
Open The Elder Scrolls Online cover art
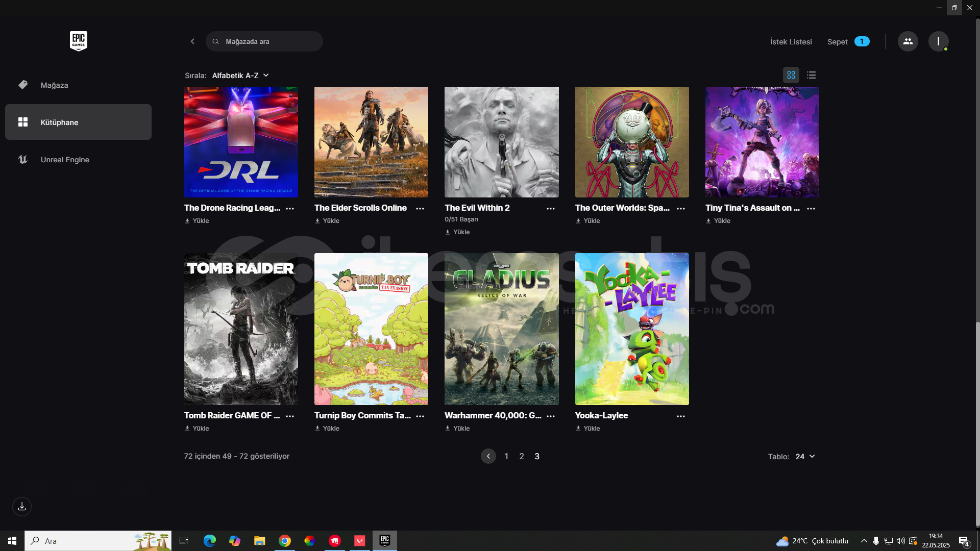[x=371, y=142]
